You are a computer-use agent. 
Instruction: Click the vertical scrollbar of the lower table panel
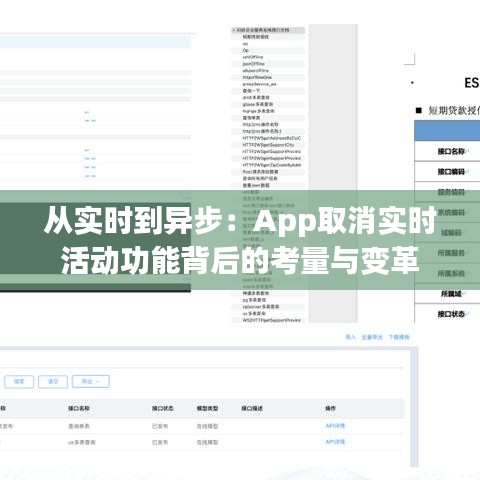(414, 407)
